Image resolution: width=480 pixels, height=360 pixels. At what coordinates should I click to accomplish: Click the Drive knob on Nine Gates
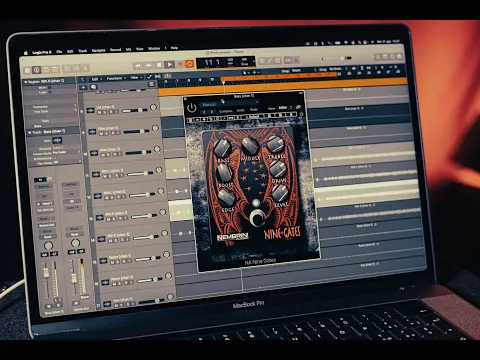278,169
